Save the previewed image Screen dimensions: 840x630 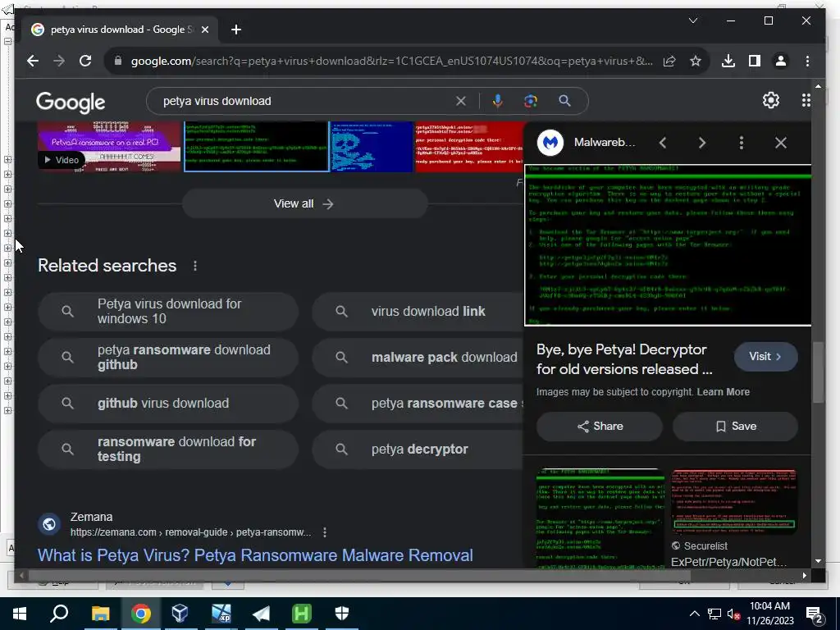click(x=735, y=427)
